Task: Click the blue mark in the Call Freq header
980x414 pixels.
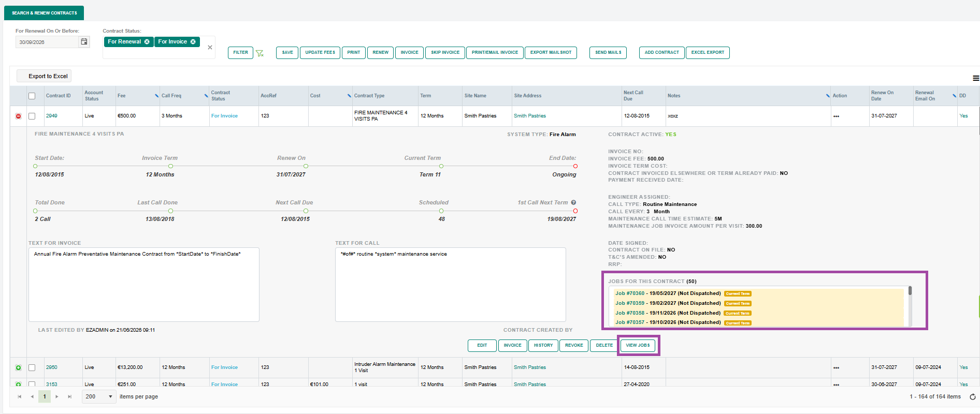Action: click(206, 96)
